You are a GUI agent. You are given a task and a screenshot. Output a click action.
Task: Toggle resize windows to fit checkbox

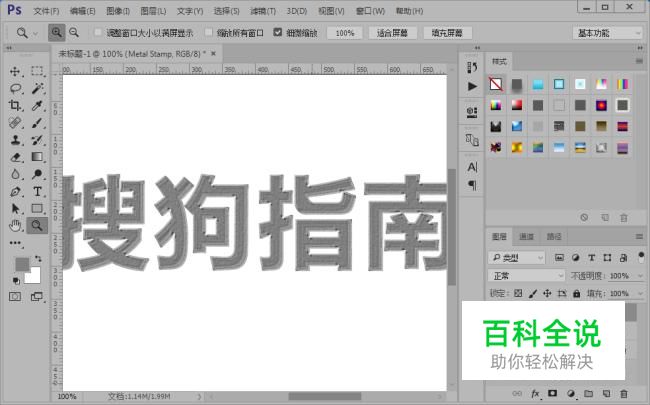coord(98,32)
